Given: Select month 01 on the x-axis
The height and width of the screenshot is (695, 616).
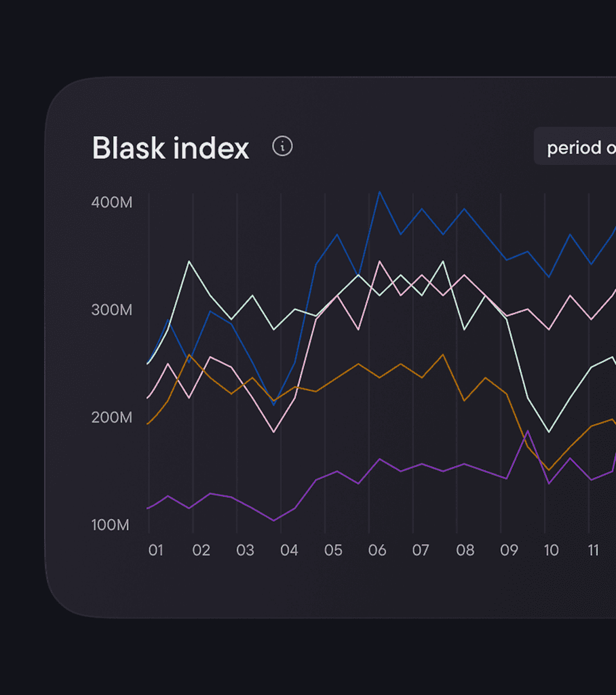Looking at the screenshot, I should point(157,550).
